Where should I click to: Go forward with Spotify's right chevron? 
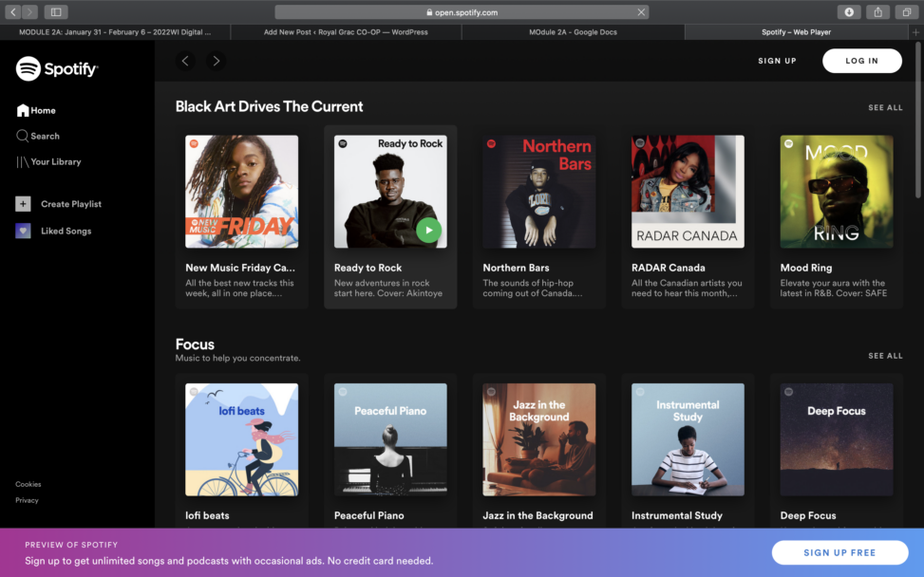(x=217, y=61)
